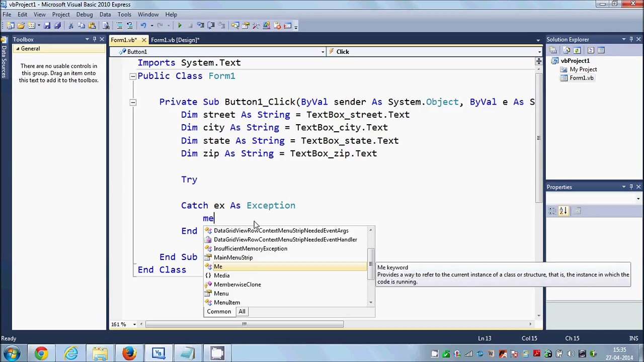This screenshot has height=362, width=644.
Task: Start debugging with the green play icon
Action: click(180, 25)
